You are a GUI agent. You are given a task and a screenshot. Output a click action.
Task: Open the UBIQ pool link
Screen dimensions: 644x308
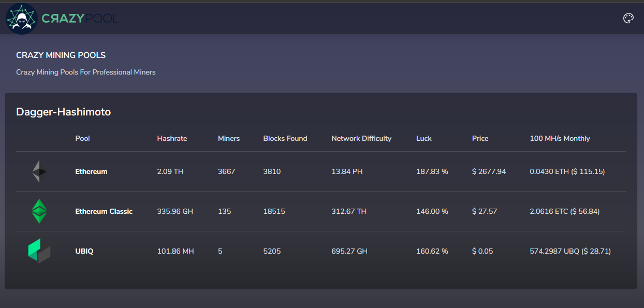coord(84,251)
